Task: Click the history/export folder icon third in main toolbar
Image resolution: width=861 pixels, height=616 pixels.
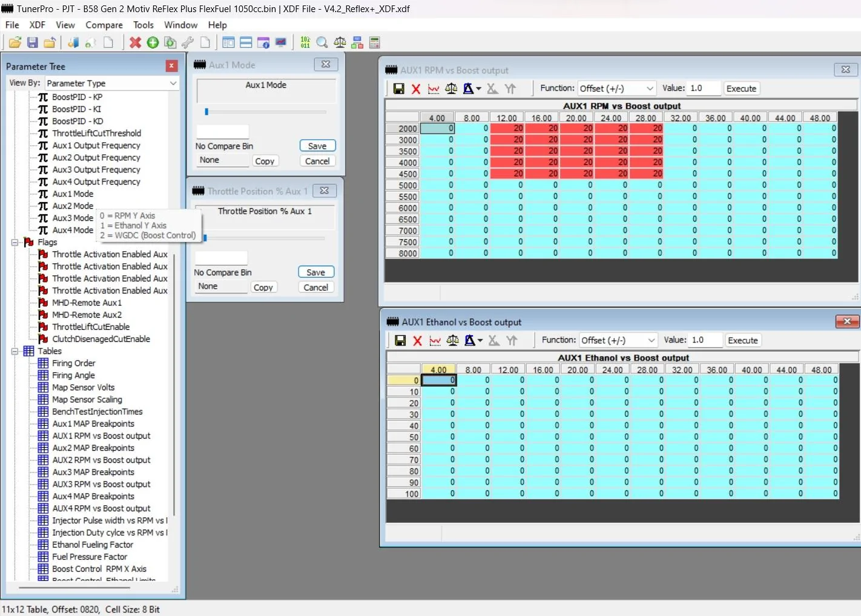Action: 50,42
